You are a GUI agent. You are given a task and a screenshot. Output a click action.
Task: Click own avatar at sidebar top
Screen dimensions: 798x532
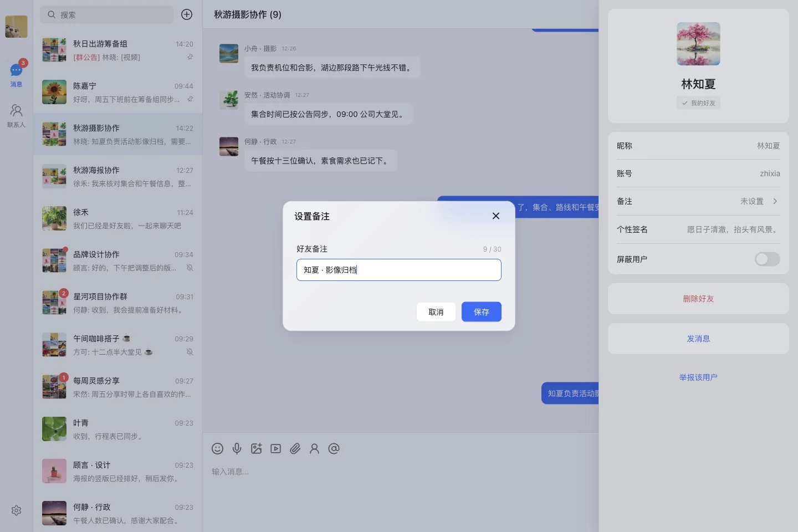[16, 27]
